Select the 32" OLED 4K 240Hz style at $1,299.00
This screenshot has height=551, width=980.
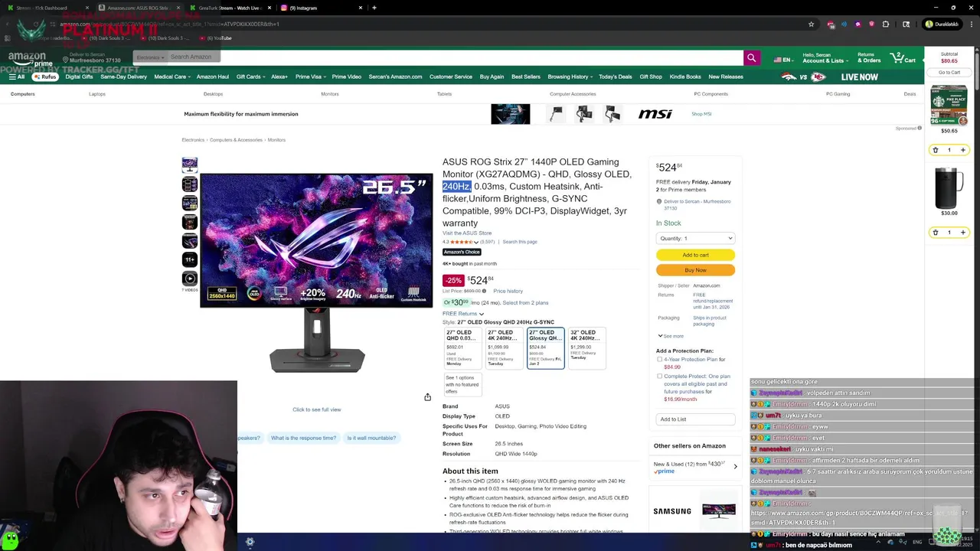pos(587,348)
